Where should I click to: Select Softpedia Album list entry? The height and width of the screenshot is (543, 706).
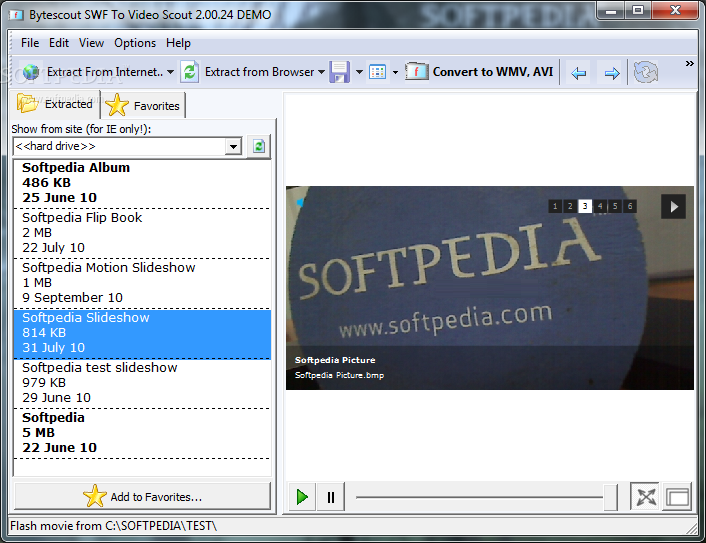click(142, 183)
